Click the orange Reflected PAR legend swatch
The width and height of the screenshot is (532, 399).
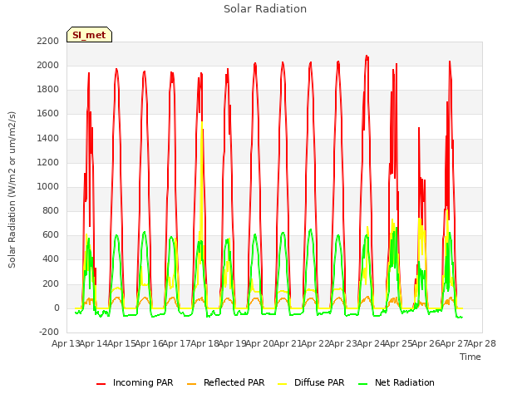[192, 384]
